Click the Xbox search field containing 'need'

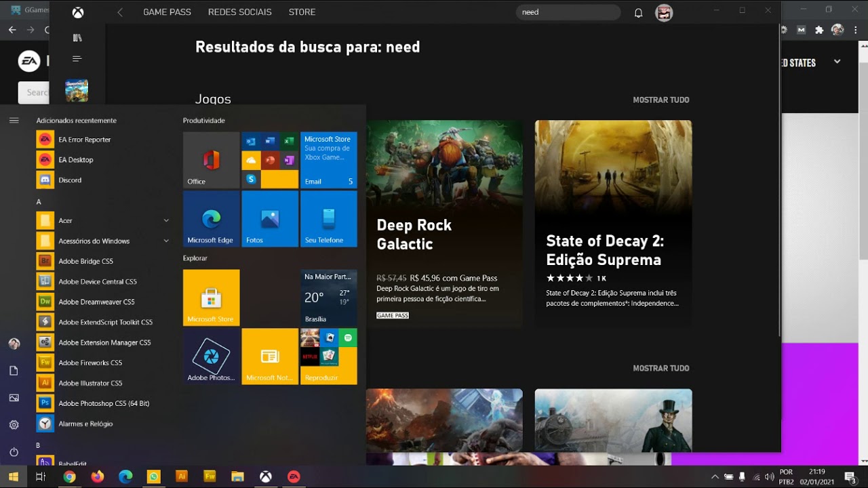click(568, 12)
